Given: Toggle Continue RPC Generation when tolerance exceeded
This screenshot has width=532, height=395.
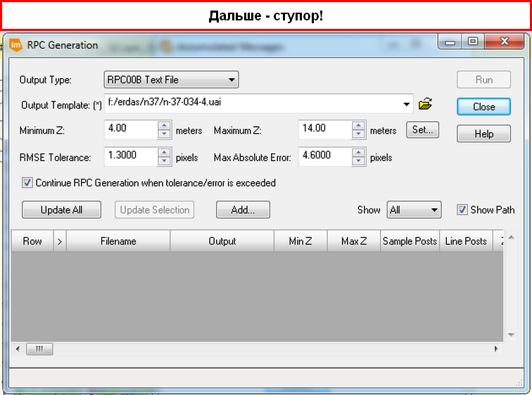Looking at the screenshot, I should pos(27,183).
